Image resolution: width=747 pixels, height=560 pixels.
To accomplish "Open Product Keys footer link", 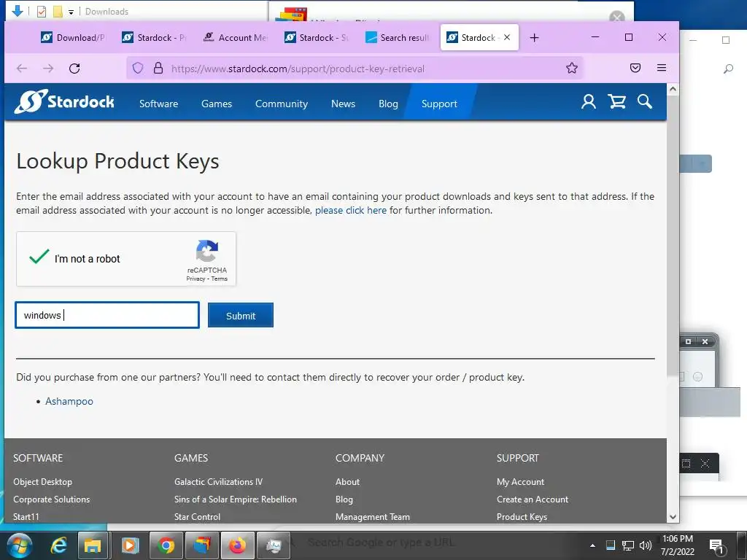I will (522, 517).
